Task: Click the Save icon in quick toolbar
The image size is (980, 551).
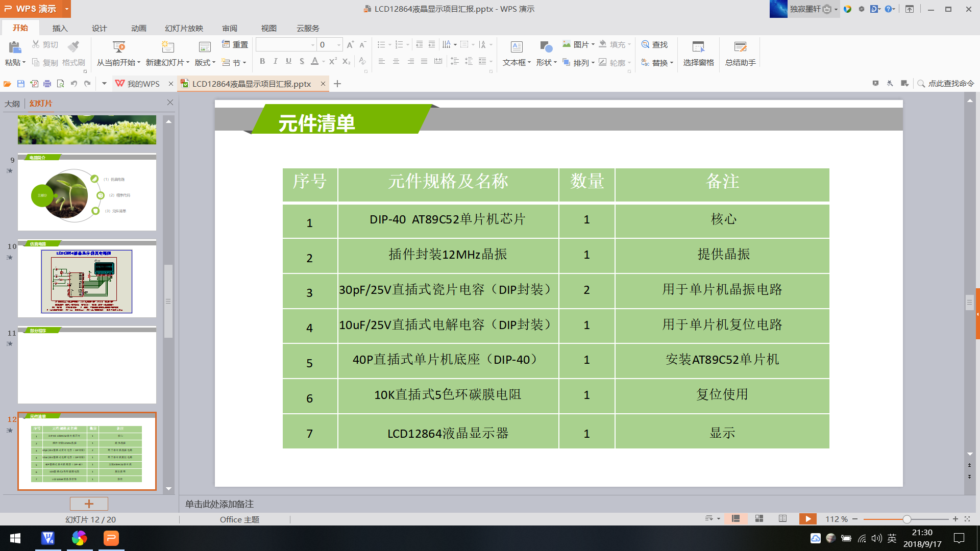Action: 21,84
